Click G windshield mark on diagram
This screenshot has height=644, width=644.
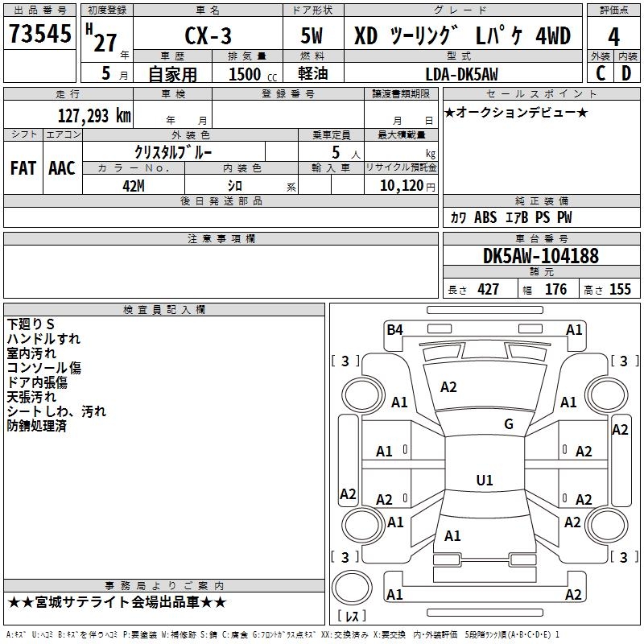pos(509,424)
